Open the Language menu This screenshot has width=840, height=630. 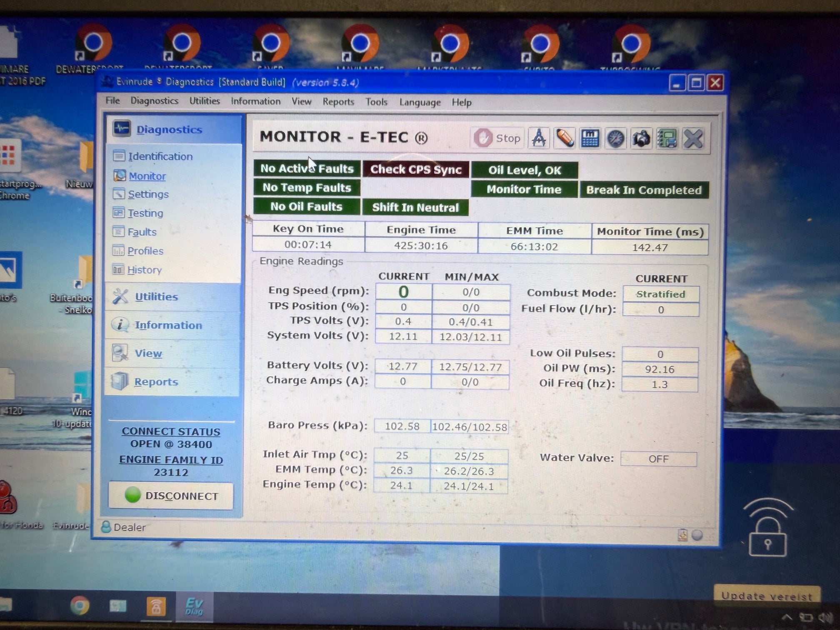[420, 102]
